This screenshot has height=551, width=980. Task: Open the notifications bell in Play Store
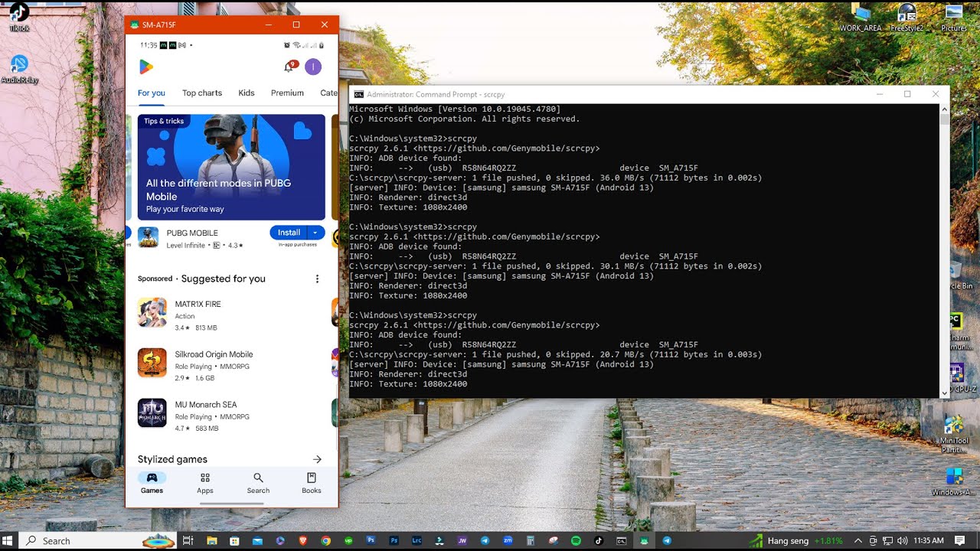289,67
